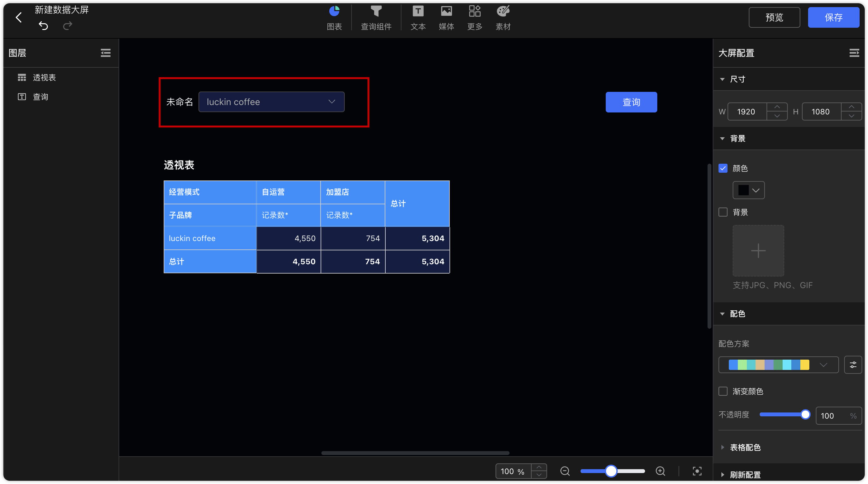The height and width of the screenshot is (484, 868).
Task: Collapse the 图层 layers panel
Action: click(105, 53)
